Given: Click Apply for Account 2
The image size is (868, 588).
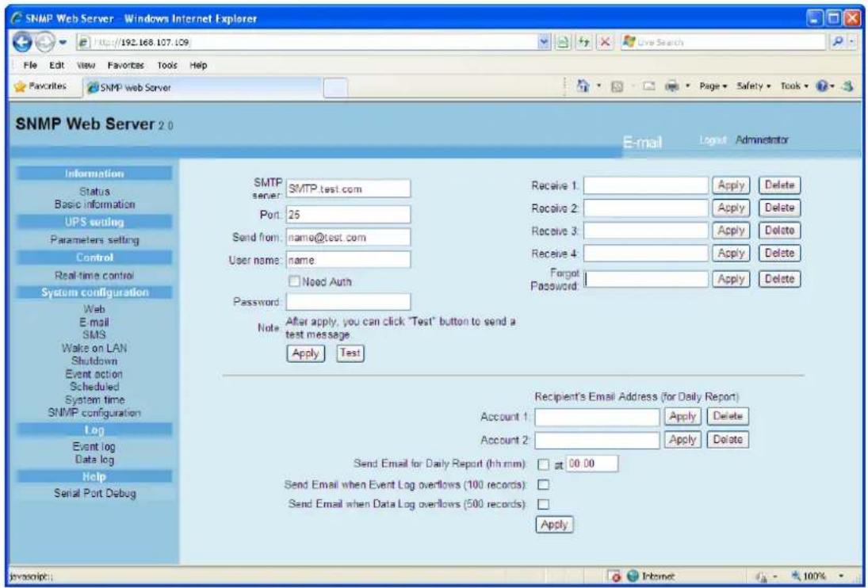Looking at the screenshot, I should point(683,440).
